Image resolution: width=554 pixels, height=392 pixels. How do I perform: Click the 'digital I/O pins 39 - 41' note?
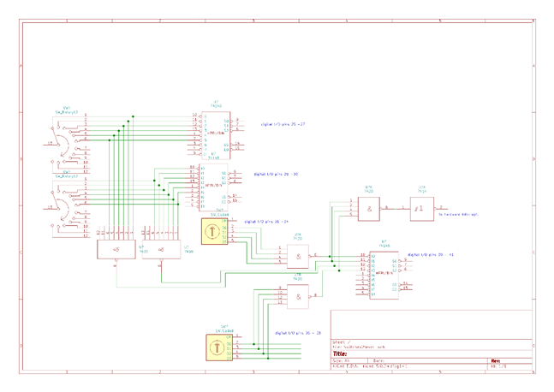click(431, 254)
